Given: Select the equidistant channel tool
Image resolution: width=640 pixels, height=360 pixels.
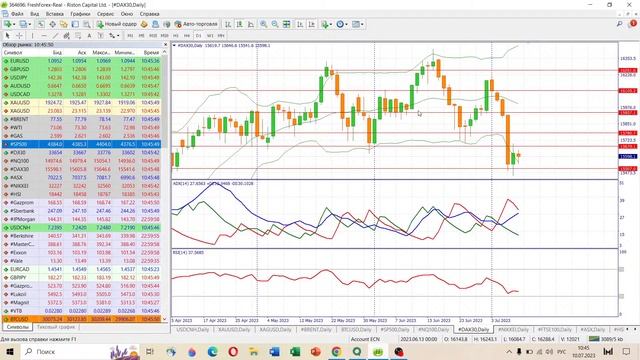Looking at the screenshot, I should pos(67,36).
